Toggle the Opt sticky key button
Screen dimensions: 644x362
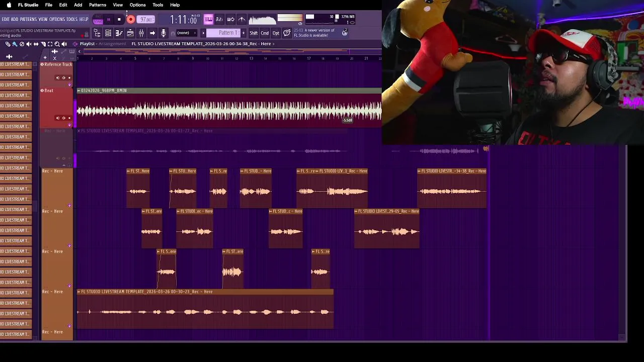pyautogui.click(x=276, y=33)
